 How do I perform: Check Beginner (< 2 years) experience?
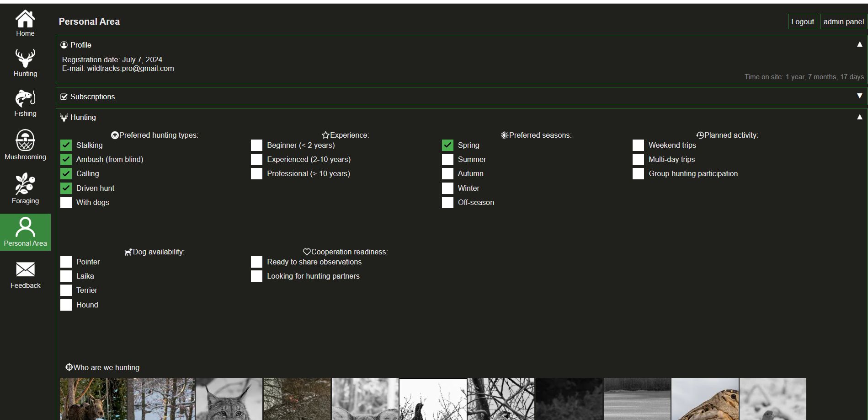coord(256,145)
